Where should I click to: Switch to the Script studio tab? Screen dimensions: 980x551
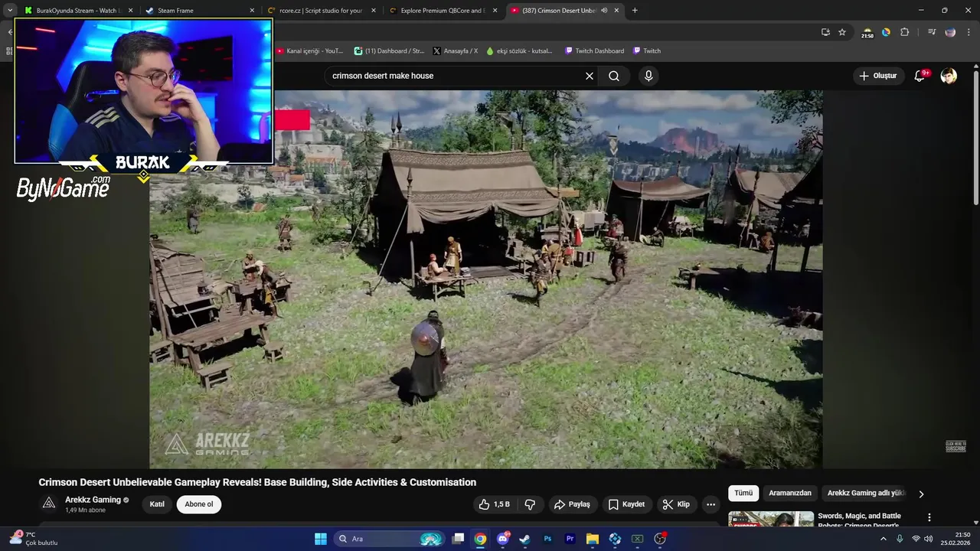pos(320,11)
